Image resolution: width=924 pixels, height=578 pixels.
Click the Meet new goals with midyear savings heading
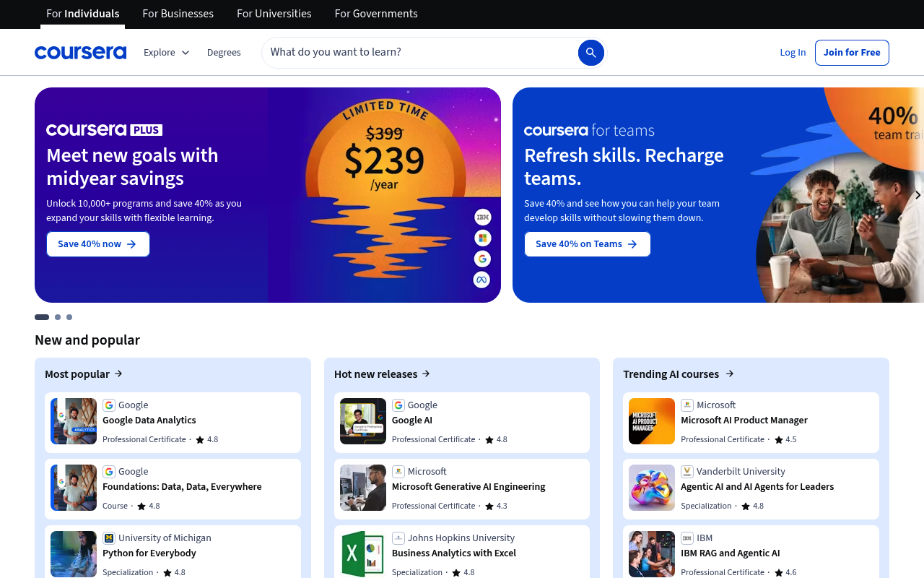(x=132, y=167)
